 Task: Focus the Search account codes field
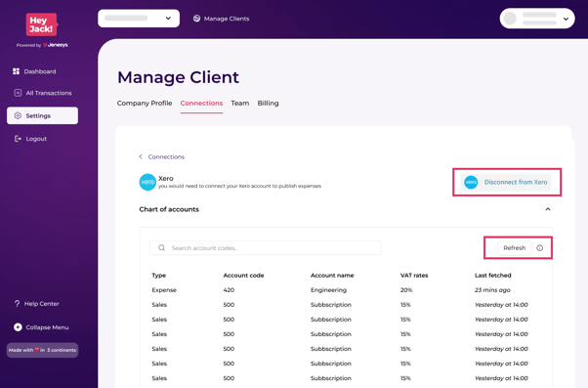265,248
